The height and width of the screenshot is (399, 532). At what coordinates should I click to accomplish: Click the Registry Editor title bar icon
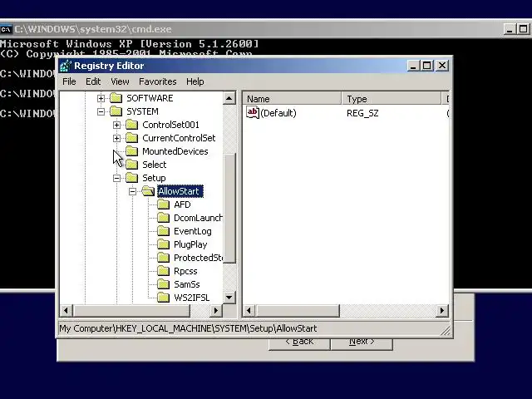point(66,66)
